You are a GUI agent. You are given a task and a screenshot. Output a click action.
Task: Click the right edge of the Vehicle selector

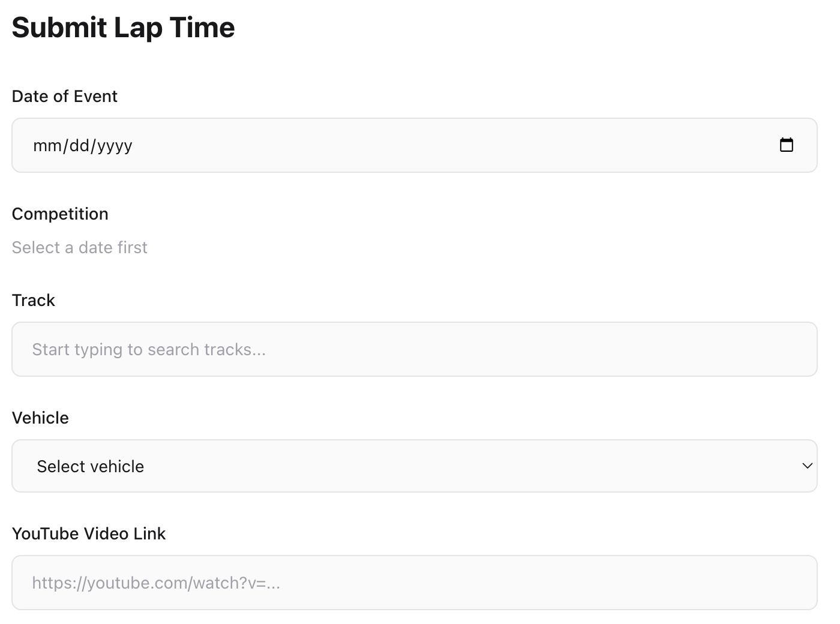807,466
